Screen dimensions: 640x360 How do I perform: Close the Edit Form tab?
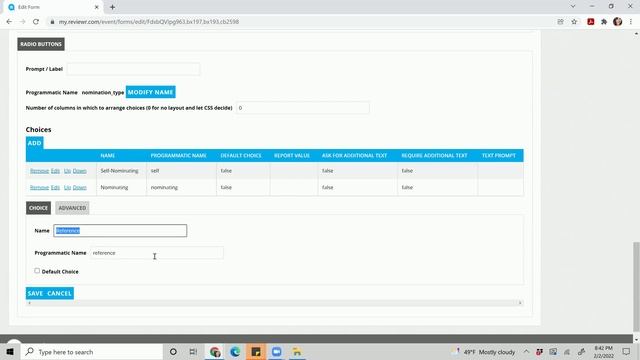[x=97, y=7]
